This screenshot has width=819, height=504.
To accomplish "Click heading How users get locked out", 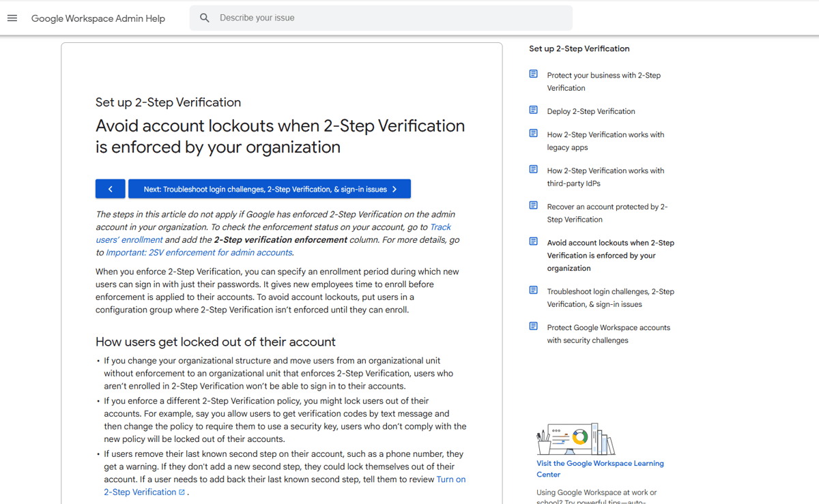I will [216, 342].
